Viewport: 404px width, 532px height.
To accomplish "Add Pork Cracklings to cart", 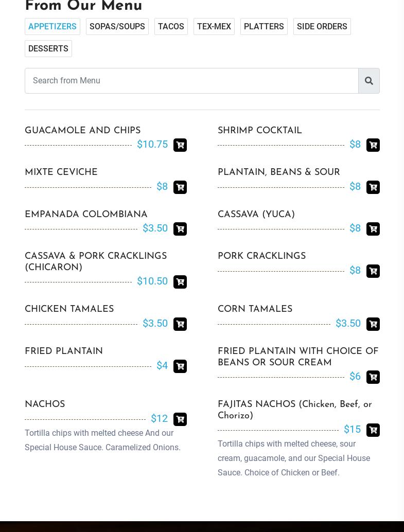I will tap(373, 271).
